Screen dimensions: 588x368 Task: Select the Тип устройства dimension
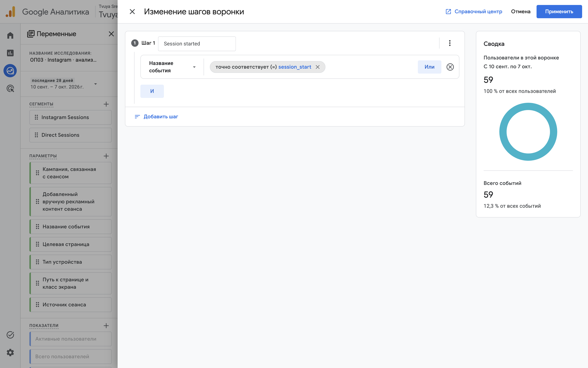[70, 262]
